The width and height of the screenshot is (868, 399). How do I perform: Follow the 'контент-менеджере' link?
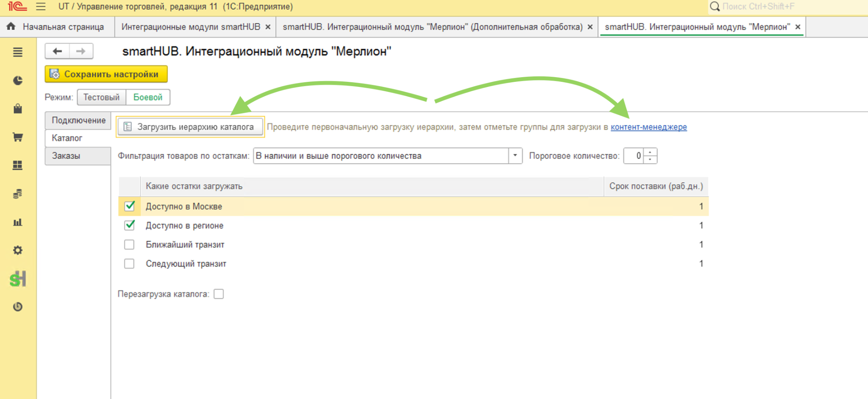click(648, 127)
